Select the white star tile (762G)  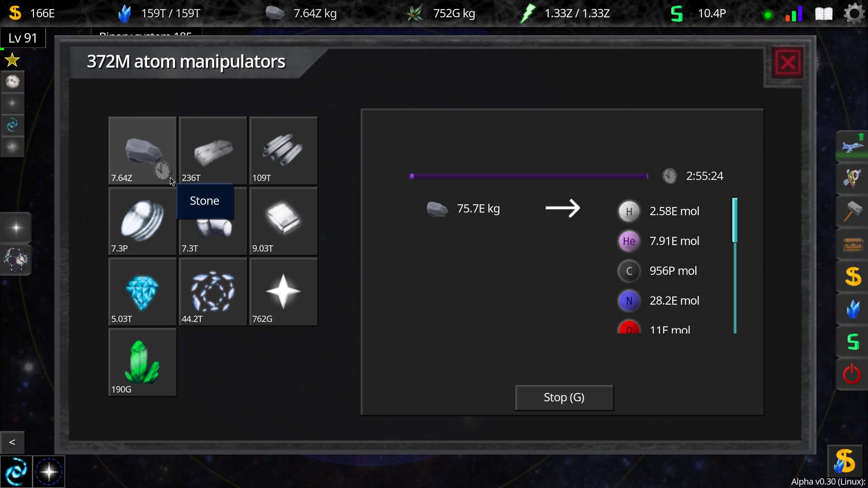283,291
